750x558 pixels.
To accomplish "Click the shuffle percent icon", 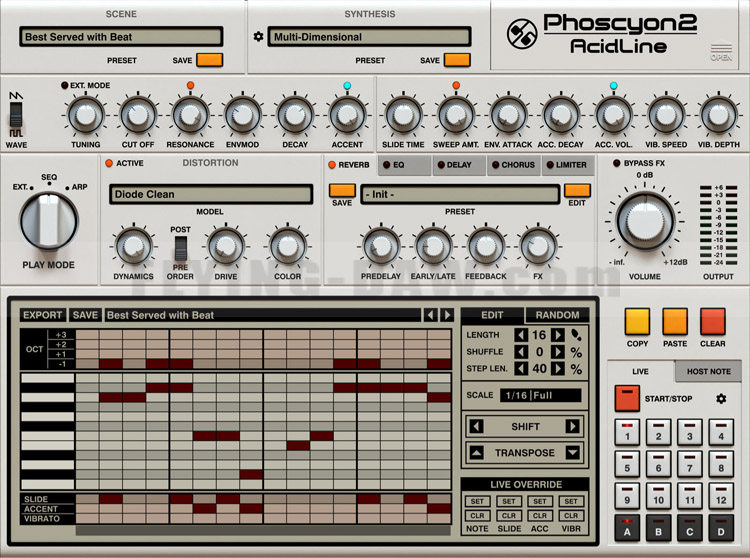I will [576, 352].
